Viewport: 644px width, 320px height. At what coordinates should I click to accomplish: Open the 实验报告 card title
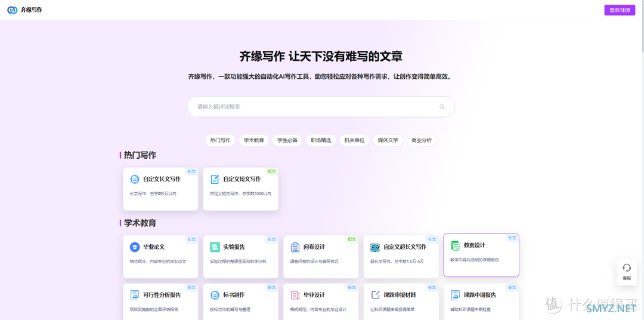tap(234, 247)
